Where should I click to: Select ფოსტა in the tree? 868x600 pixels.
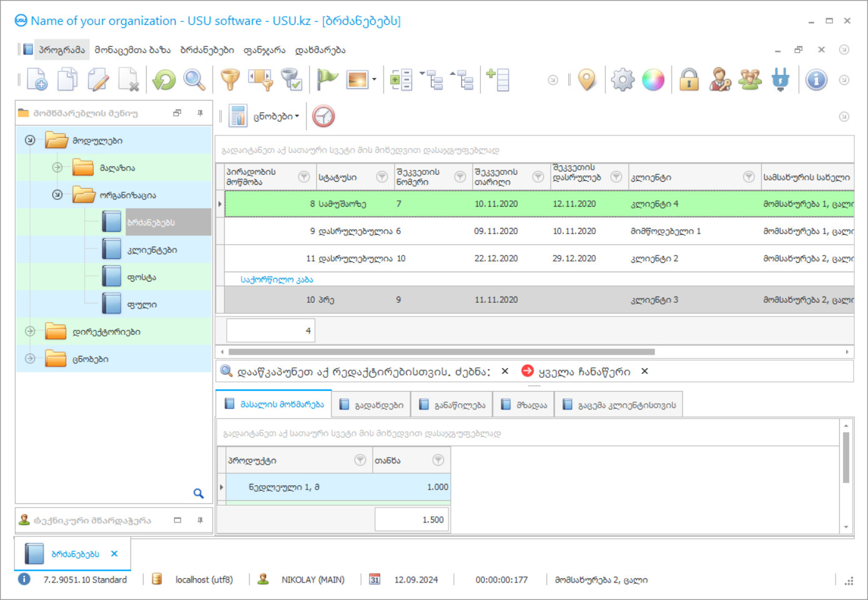coord(142,277)
